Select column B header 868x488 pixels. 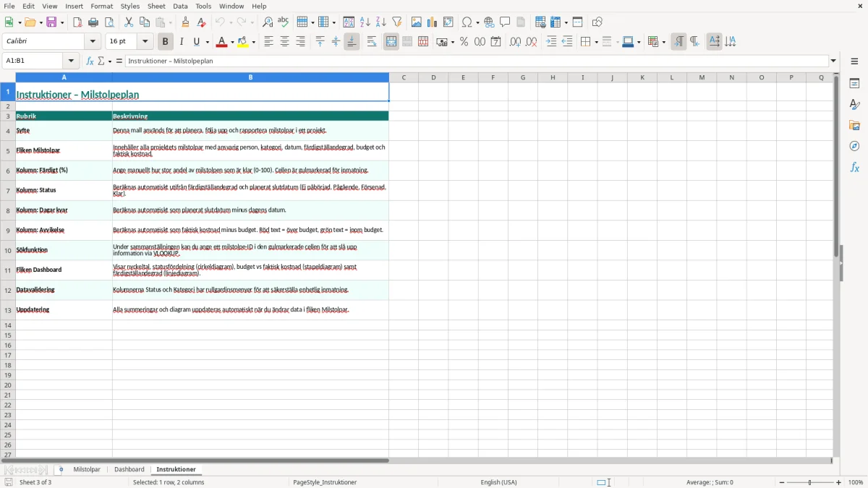pyautogui.click(x=250, y=77)
